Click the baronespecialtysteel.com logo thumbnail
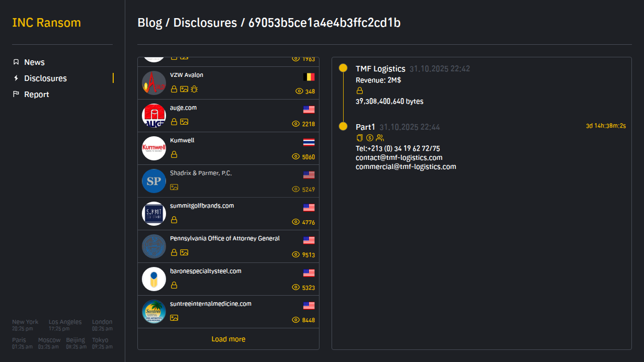Screen dimensions: 644x362 point(154,279)
